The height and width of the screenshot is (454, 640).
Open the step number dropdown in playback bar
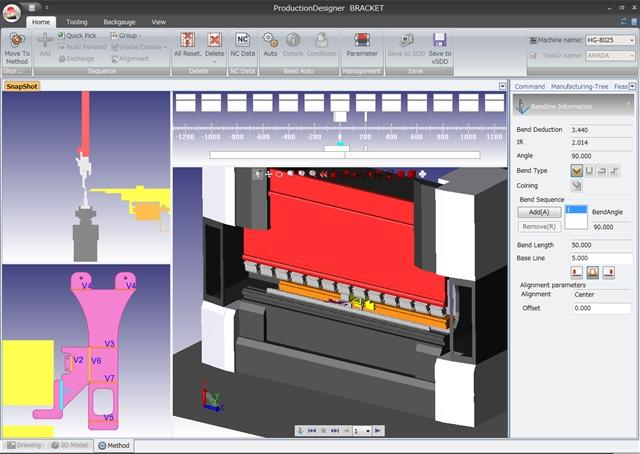point(362,431)
